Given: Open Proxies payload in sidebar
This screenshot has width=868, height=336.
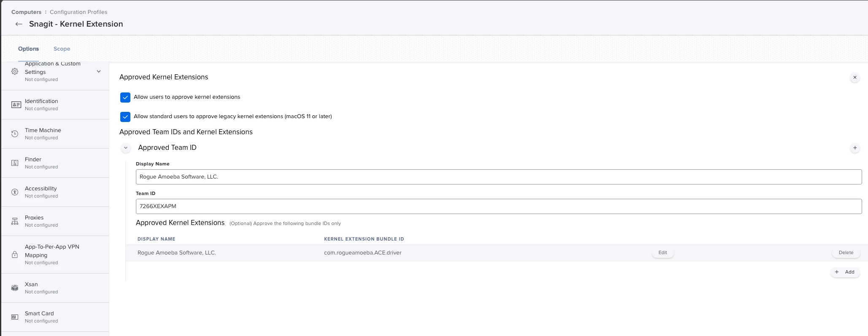Looking at the screenshot, I should tap(55, 221).
